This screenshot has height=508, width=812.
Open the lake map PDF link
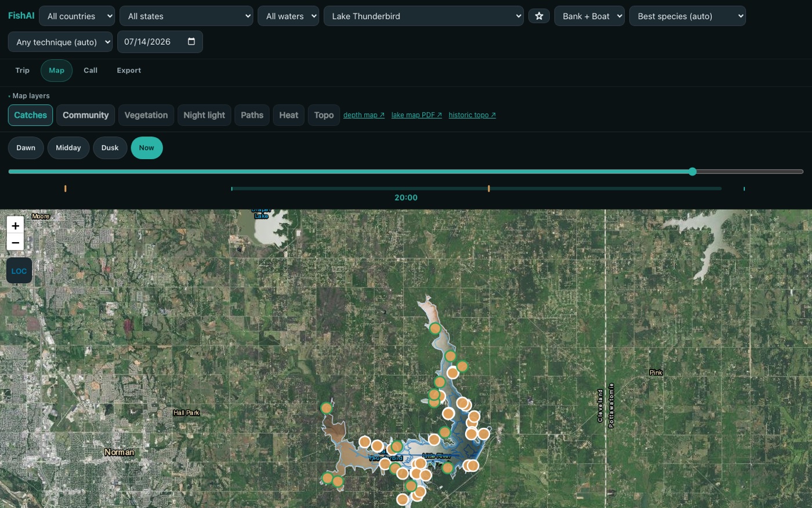click(416, 115)
